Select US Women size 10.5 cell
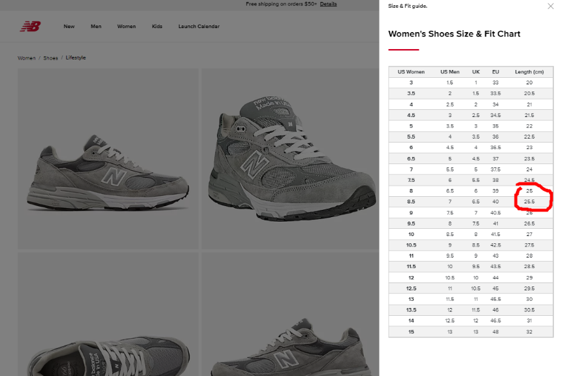The height and width of the screenshot is (376, 588). (x=411, y=245)
